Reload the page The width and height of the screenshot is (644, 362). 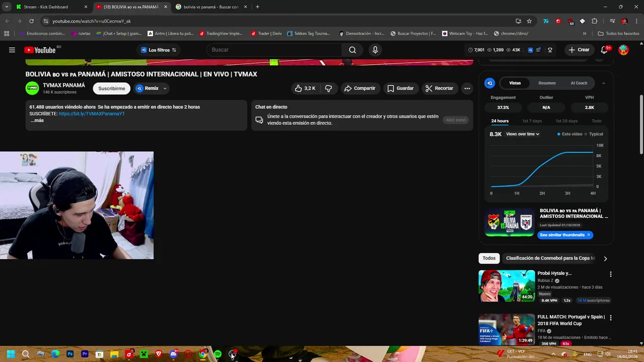pyautogui.click(x=31, y=21)
